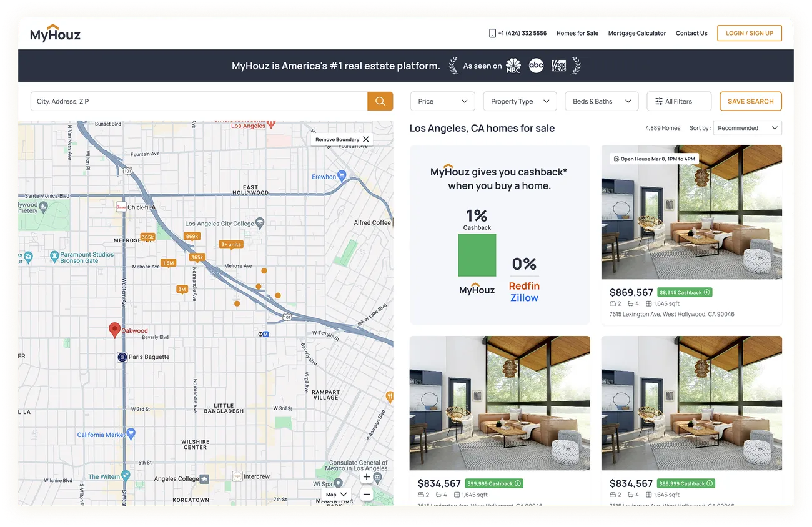Click the City, Address, ZIP search field

pos(199,101)
